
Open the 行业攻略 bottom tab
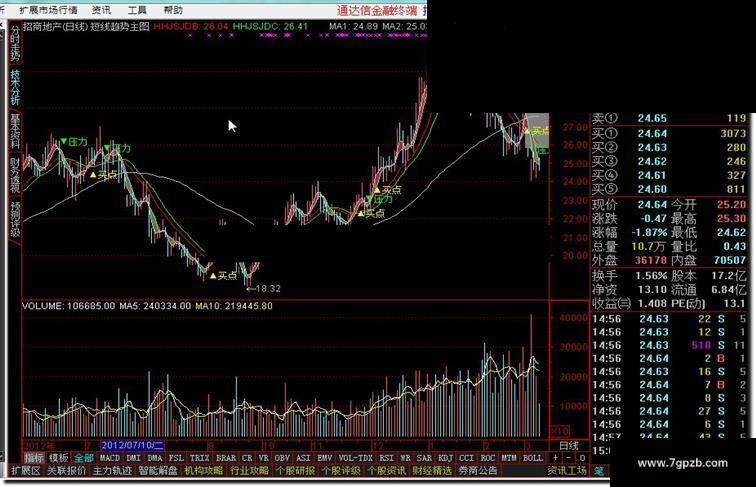click(x=250, y=471)
